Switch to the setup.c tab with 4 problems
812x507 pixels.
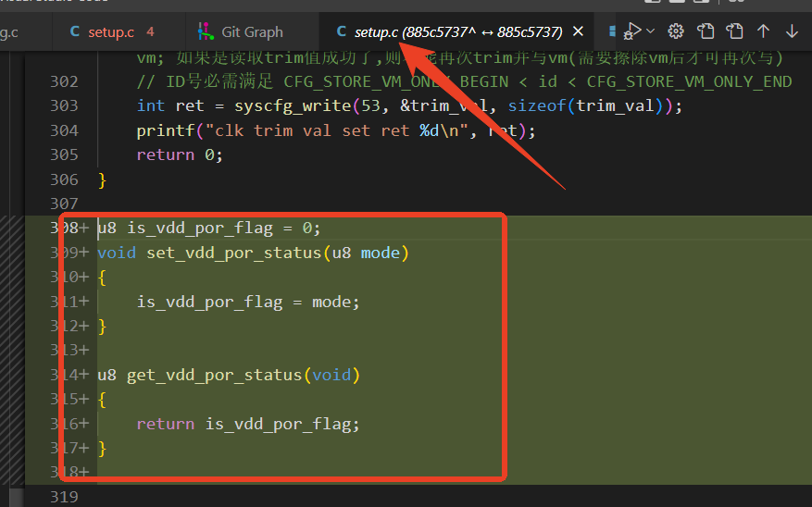click(x=119, y=32)
